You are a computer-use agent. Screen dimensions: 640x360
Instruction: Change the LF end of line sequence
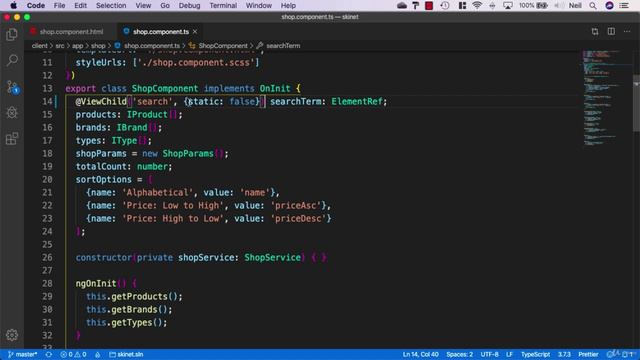(x=509, y=354)
